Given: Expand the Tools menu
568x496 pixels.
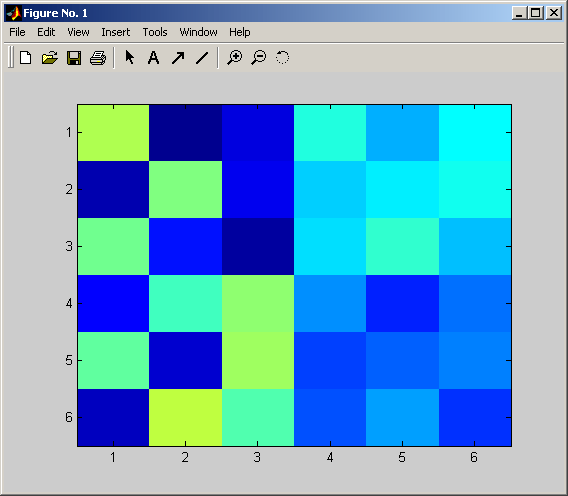Looking at the screenshot, I should coord(155,32).
